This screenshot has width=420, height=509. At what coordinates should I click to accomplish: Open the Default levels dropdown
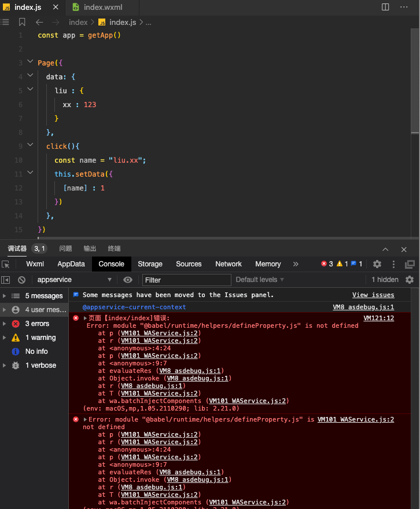pos(259,280)
